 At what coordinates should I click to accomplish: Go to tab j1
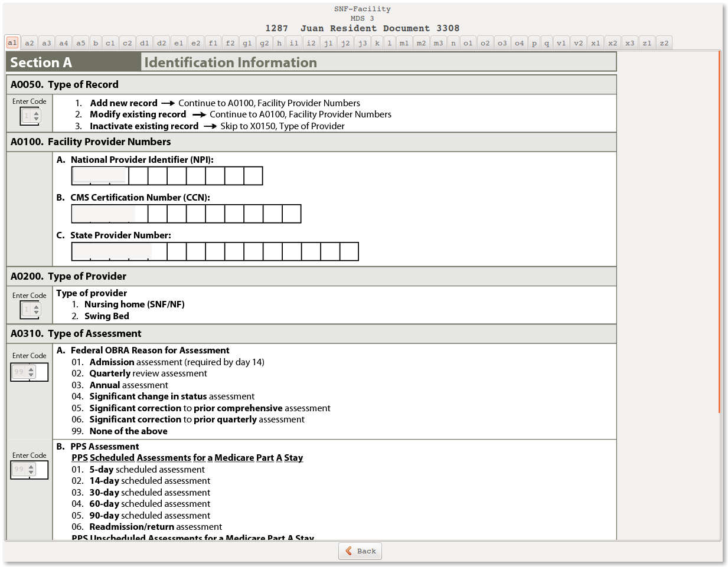click(x=328, y=43)
